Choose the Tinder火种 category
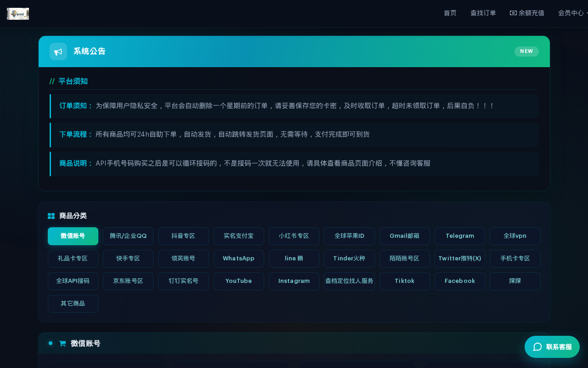The height and width of the screenshot is (368, 588). (x=349, y=259)
